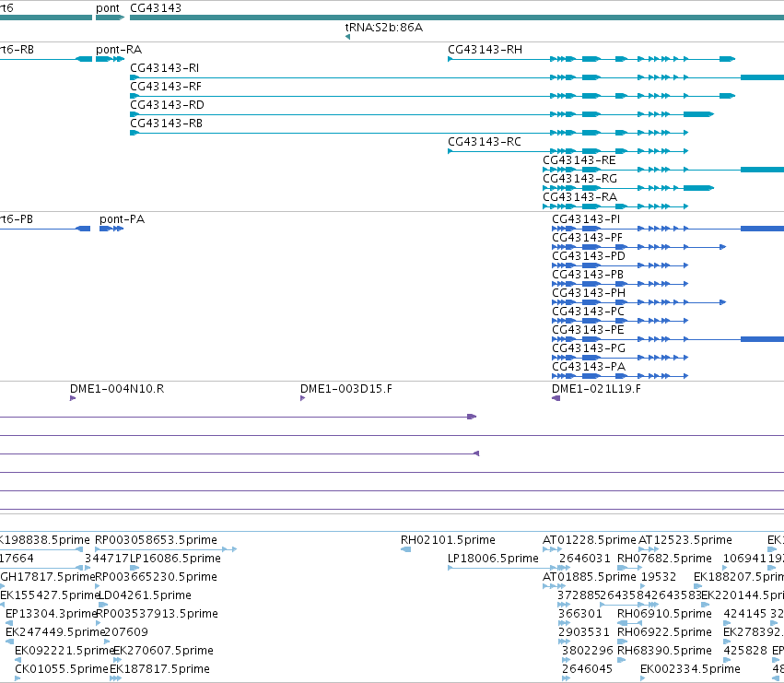Screen dimensions: 784x683
Task: Select the AT12523.5prime EST label
Action: tap(685, 540)
